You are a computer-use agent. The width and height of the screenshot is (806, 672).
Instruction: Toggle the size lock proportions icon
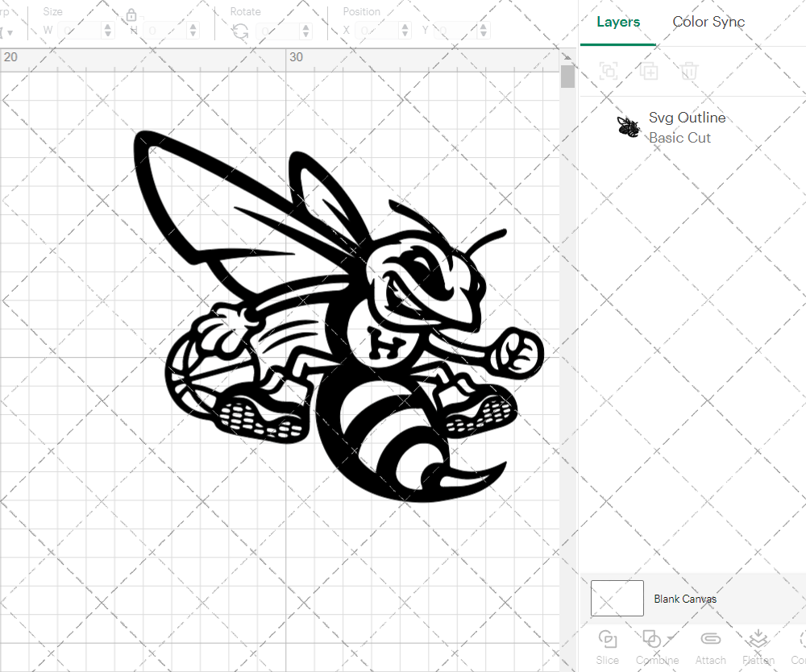131,15
